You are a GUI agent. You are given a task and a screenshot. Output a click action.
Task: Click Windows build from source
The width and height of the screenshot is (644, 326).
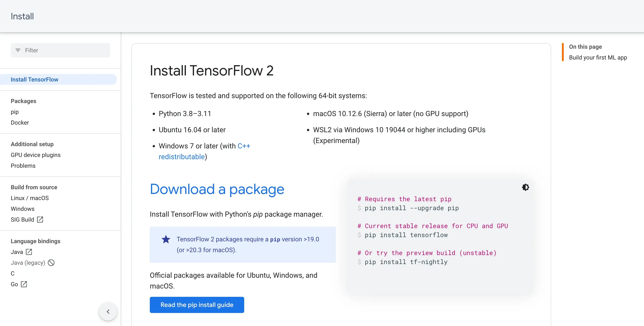[23, 209]
